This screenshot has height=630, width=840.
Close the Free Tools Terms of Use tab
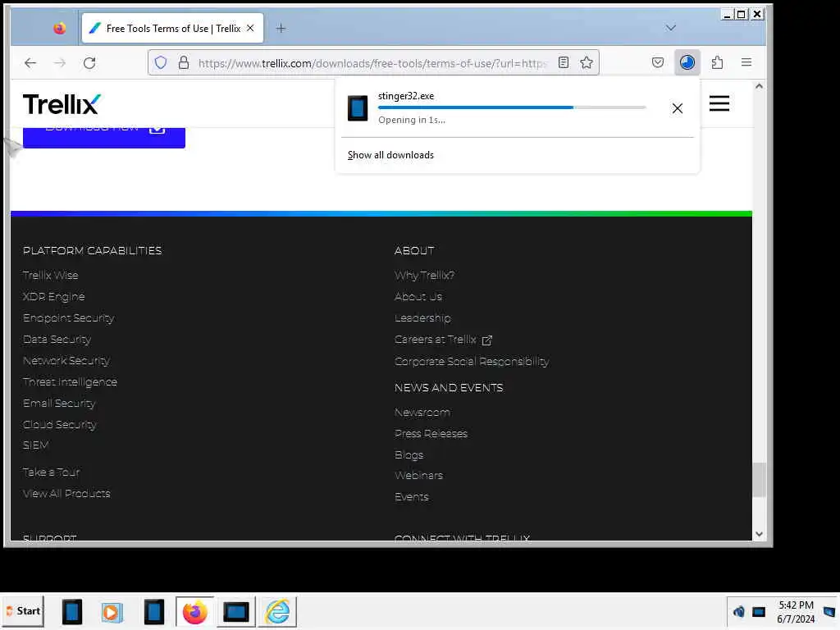(x=250, y=29)
